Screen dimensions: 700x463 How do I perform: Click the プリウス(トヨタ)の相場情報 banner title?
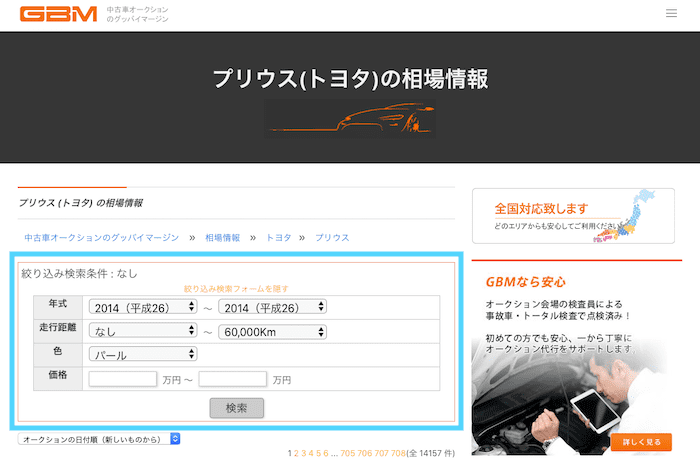pos(350,79)
